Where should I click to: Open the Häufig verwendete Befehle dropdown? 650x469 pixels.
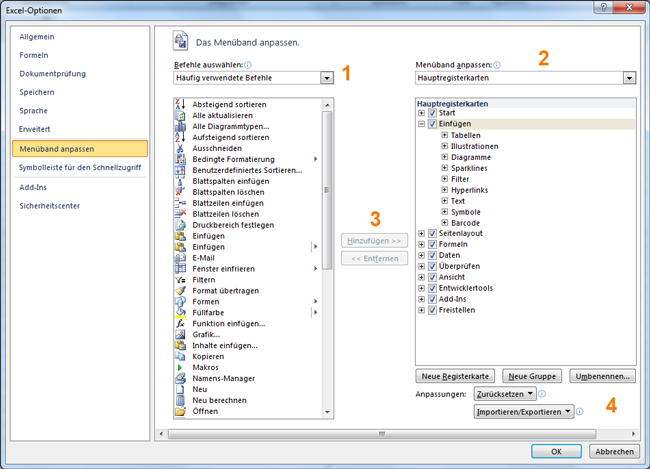(327, 78)
